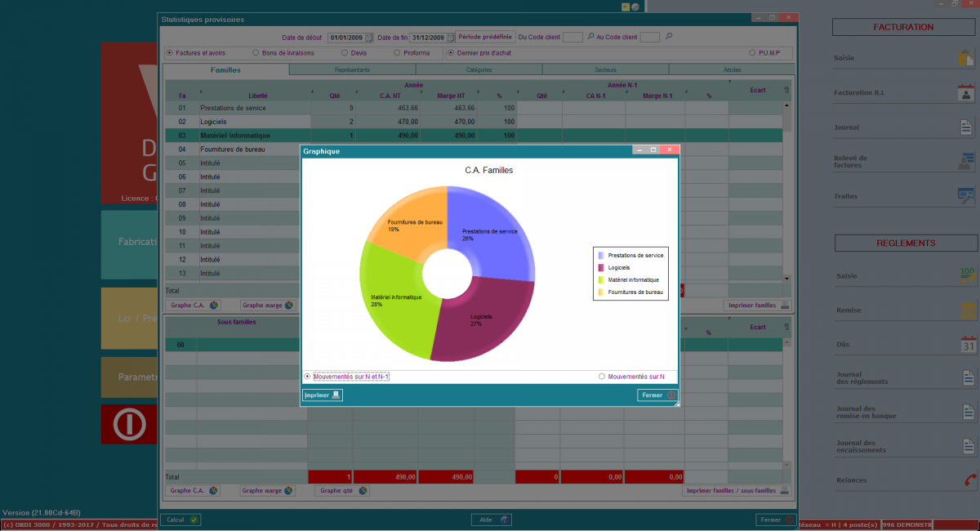Click Imprimer familles / sous-familles
Screen dimensions: 980x531
click(737, 491)
